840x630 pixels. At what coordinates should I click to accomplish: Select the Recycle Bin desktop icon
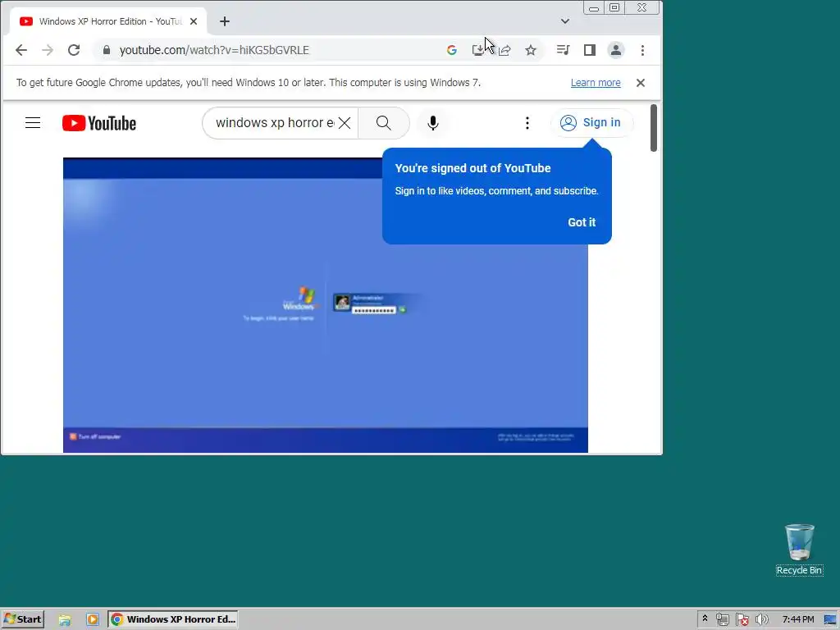tap(799, 550)
